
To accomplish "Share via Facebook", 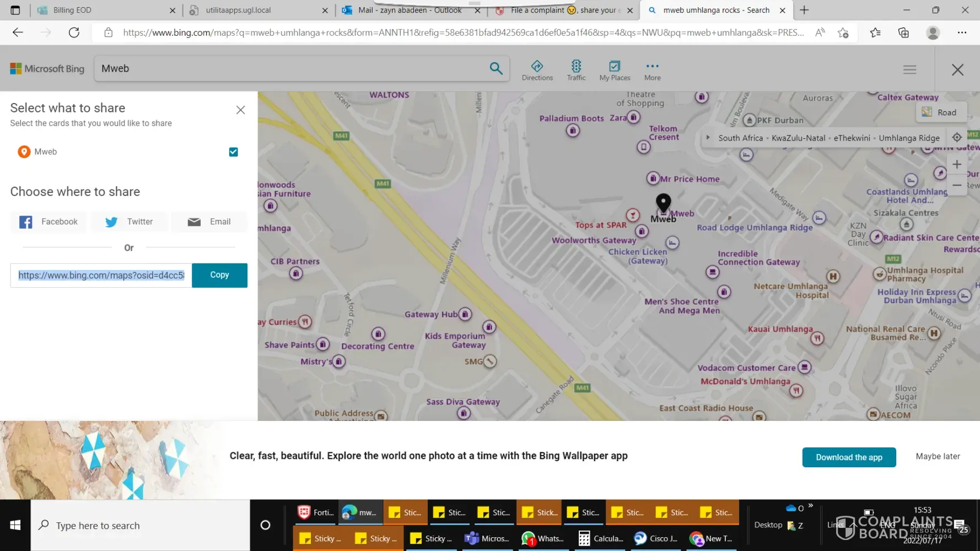I will (49, 222).
